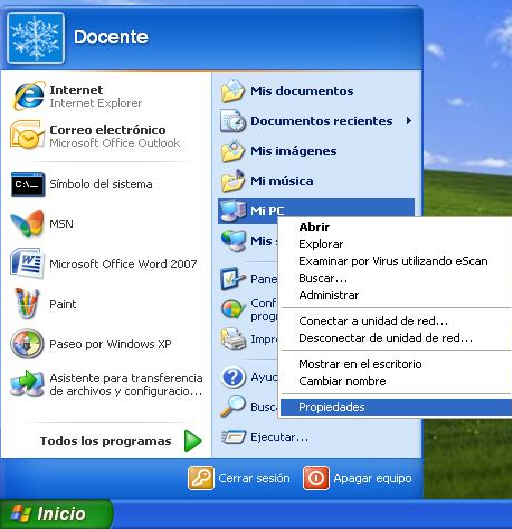Click the Todos los programas label

tap(106, 441)
